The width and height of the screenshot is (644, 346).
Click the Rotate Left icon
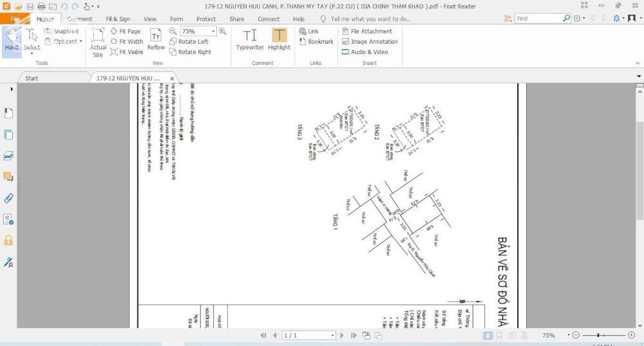(x=173, y=42)
